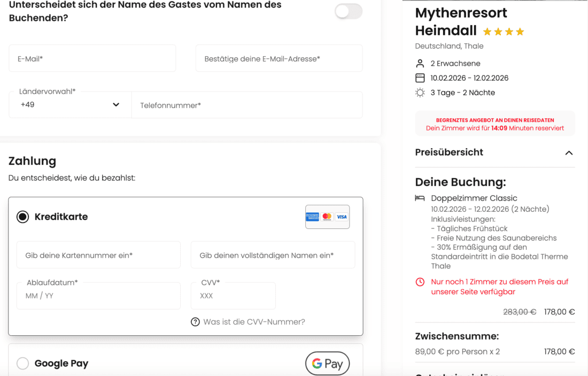Click the sun icon beside 3 Tage

click(420, 92)
